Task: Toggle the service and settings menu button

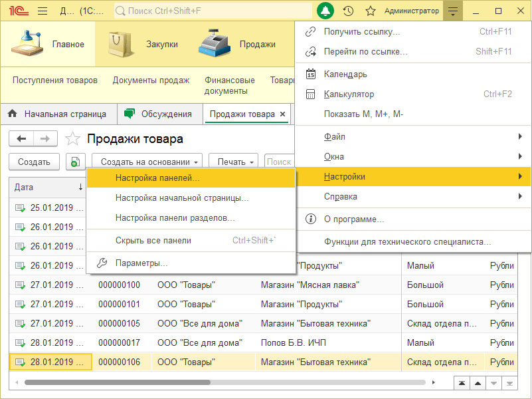Action: (452, 11)
